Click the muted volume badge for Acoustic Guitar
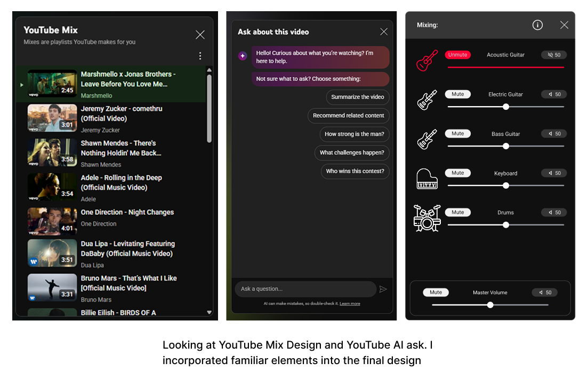The height and width of the screenshot is (379, 588). pos(554,55)
